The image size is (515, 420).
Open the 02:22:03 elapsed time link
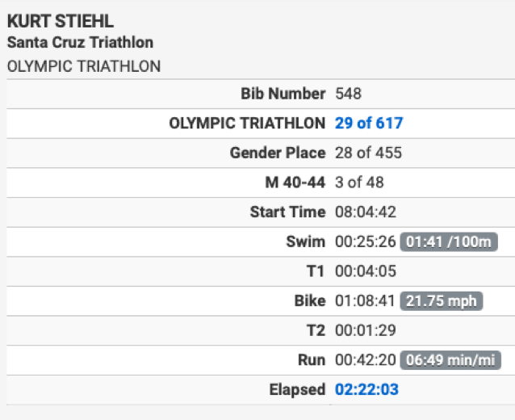pos(366,389)
